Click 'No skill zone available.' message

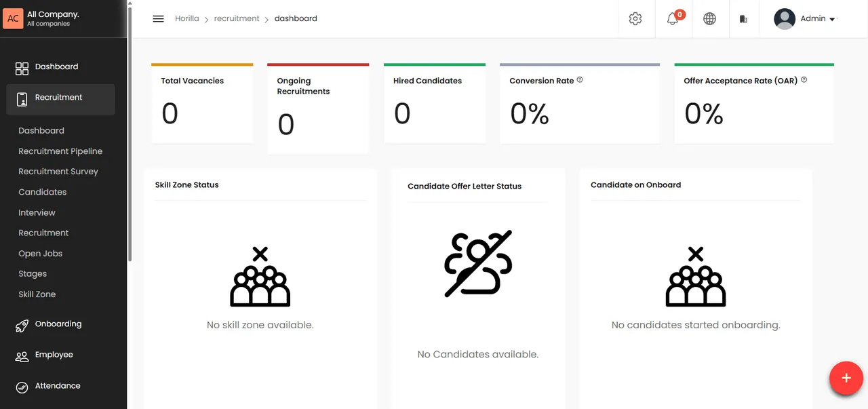click(260, 326)
